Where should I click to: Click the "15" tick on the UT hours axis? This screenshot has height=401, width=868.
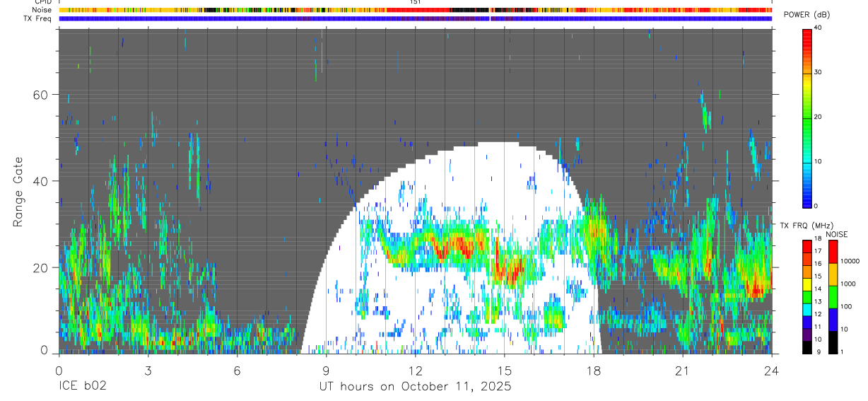[505, 369]
